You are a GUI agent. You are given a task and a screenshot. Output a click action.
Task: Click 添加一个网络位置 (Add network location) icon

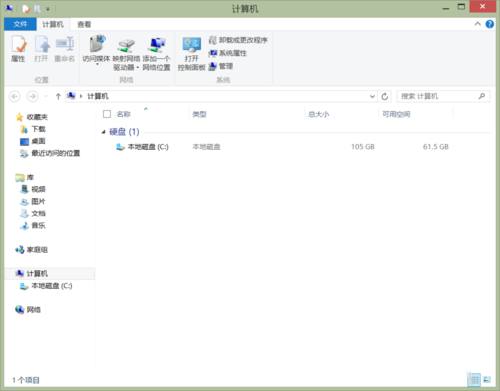[x=156, y=54]
